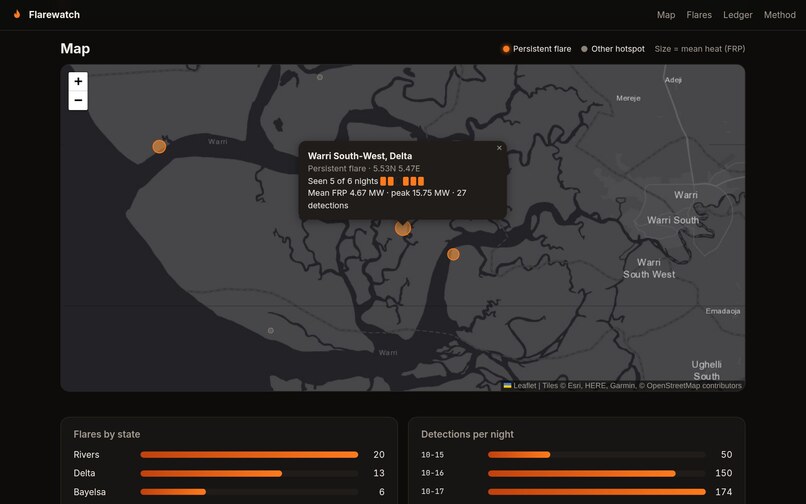This screenshot has width=806, height=504.
Task: Click the 'Mereje' map label
Action: 628,98
